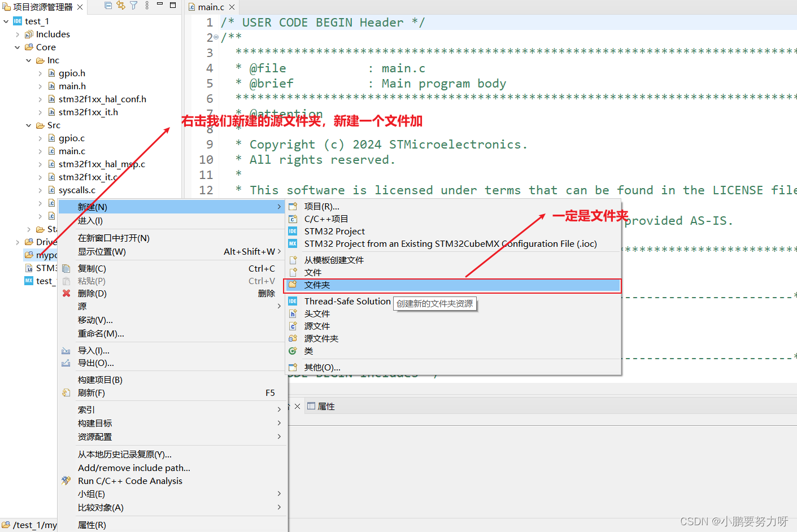
Task: Toggle Link with Editor arrows icon
Action: point(121,6)
